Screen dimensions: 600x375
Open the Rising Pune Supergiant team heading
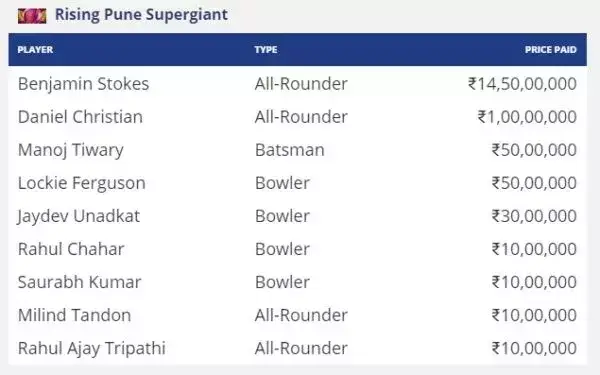pyautogui.click(x=141, y=15)
